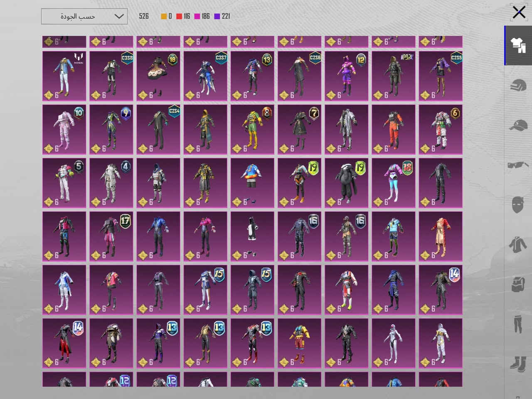Select the outfit badged C2S6
This screenshot has height=399, width=532.
tap(300, 76)
